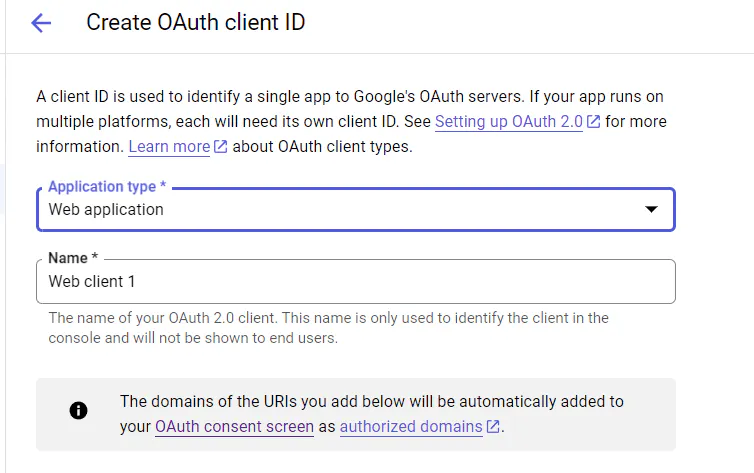Expand the Application type dropdown arrow
The image size is (754, 473).
click(x=651, y=210)
